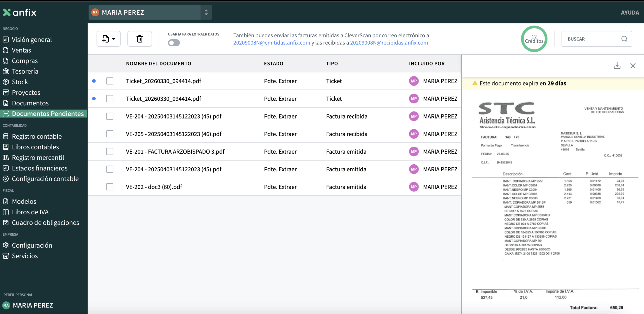
Task: Click the Configuración gear icon
Action: pyautogui.click(x=6, y=245)
